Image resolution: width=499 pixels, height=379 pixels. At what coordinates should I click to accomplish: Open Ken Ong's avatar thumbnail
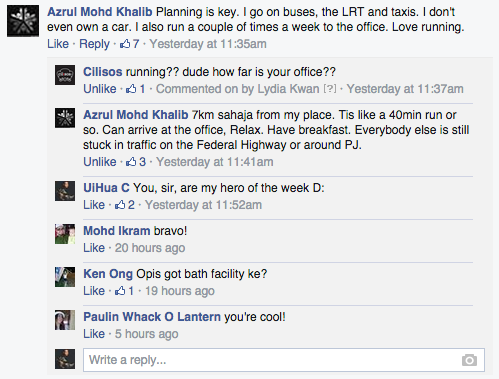[x=65, y=277]
